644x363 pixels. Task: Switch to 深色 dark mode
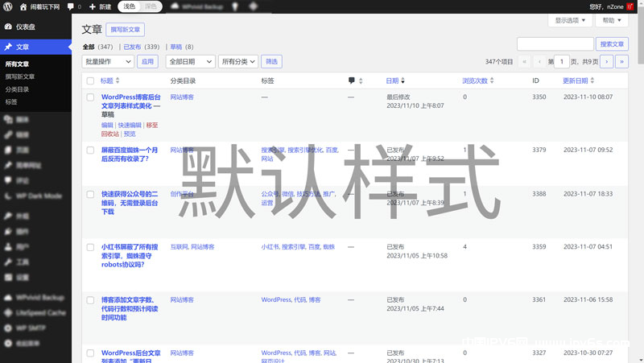click(151, 6)
